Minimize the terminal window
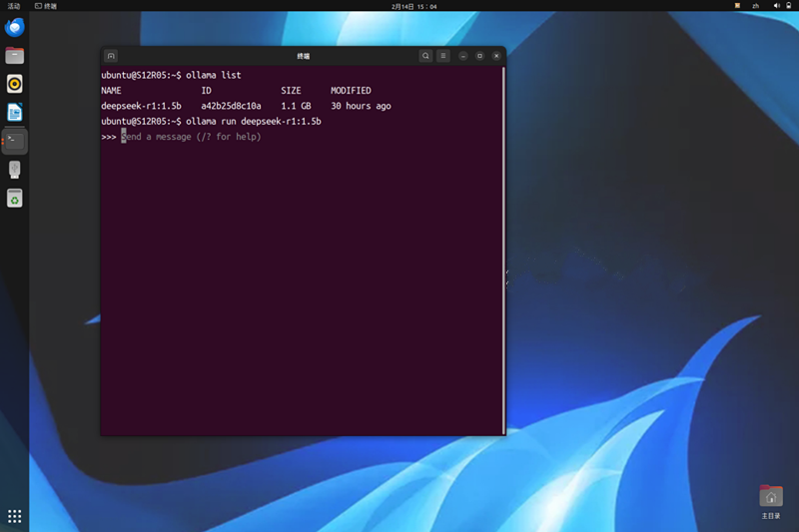 click(462, 56)
